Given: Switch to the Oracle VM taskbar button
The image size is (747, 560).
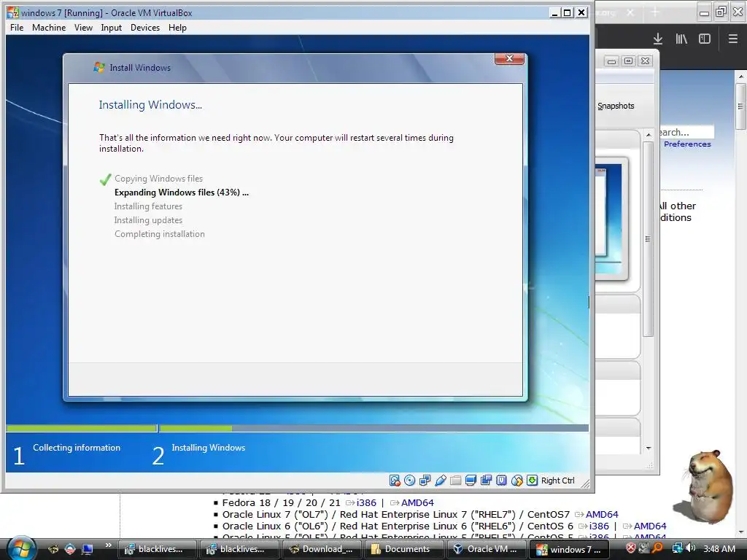Looking at the screenshot, I should [486, 549].
